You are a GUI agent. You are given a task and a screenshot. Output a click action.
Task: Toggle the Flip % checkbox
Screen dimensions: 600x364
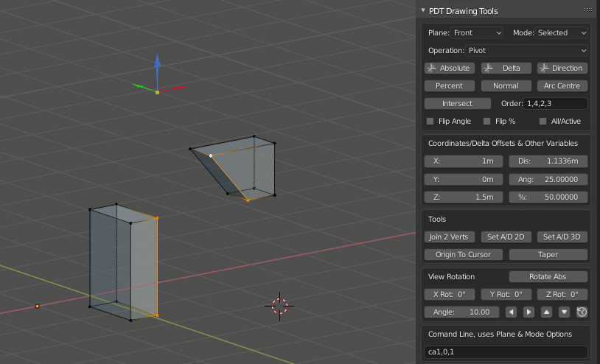[486, 121]
